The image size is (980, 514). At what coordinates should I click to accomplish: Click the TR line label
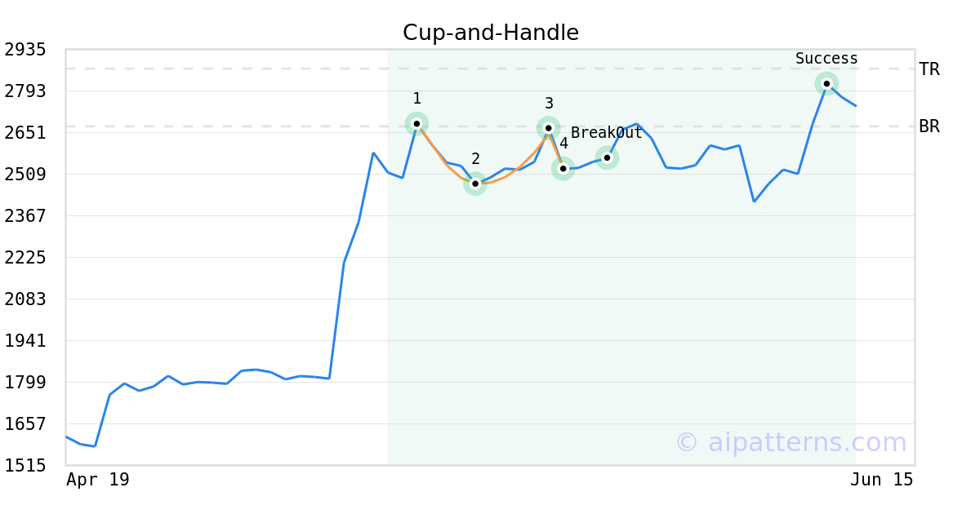coord(929,69)
